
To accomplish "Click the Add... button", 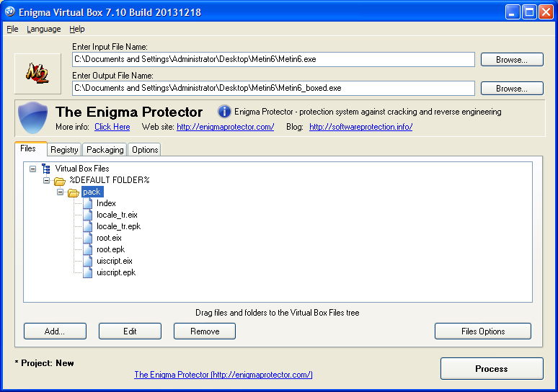I will click(55, 331).
